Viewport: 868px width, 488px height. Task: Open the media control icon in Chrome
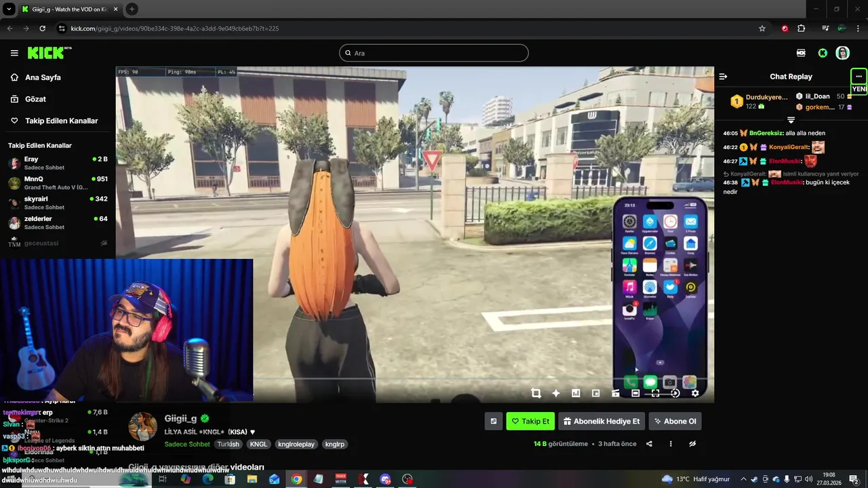[x=825, y=28]
